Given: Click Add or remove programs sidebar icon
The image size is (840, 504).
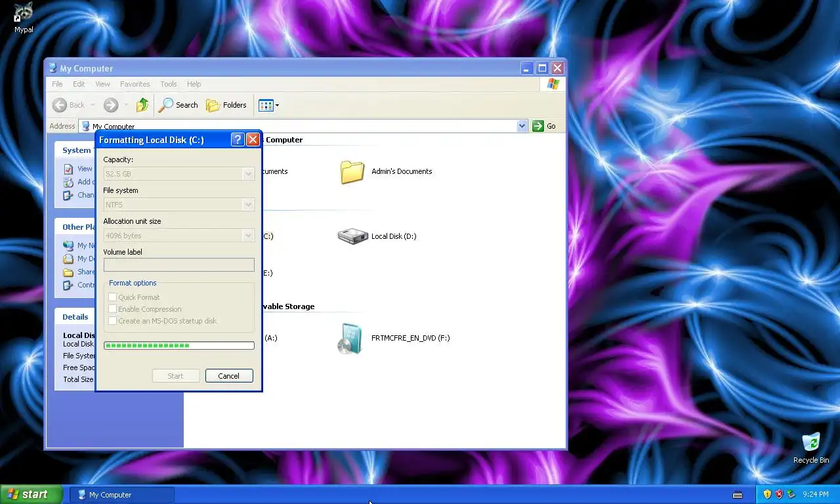Looking at the screenshot, I should click(68, 182).
